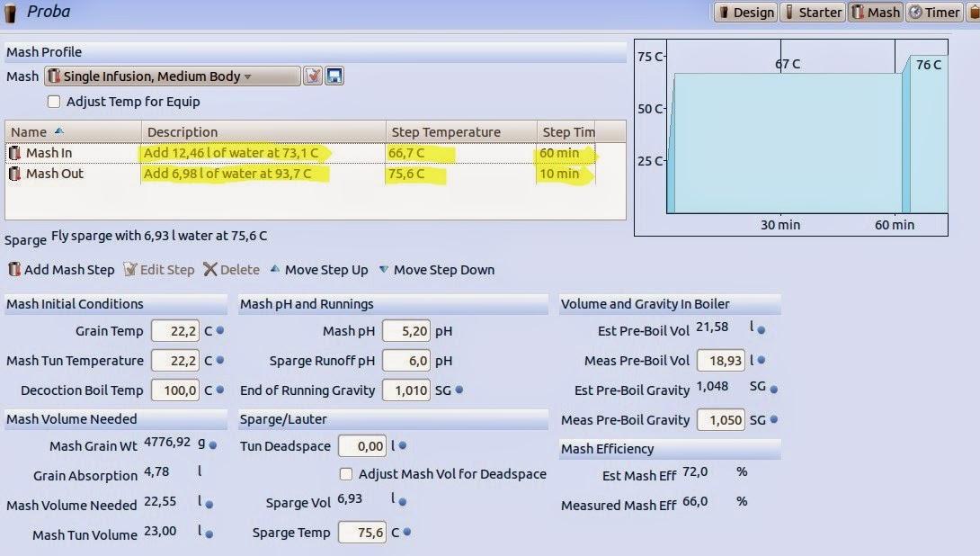Click the Meas Pre-Boil Vol field
This screenshot has width=980, height=556.
point(721,360)
